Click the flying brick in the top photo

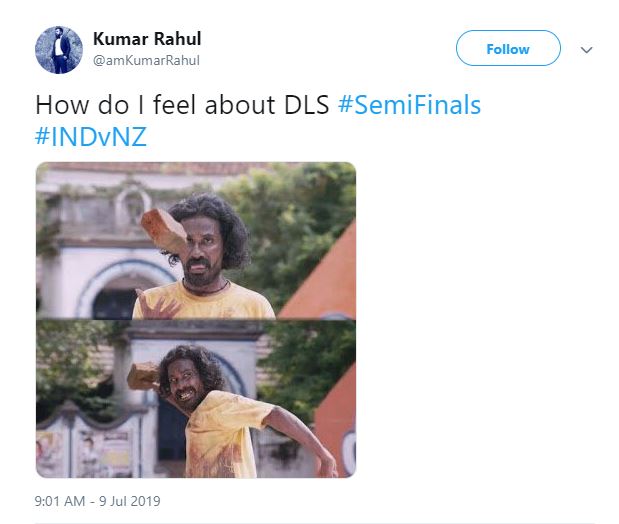pos(164,231)
